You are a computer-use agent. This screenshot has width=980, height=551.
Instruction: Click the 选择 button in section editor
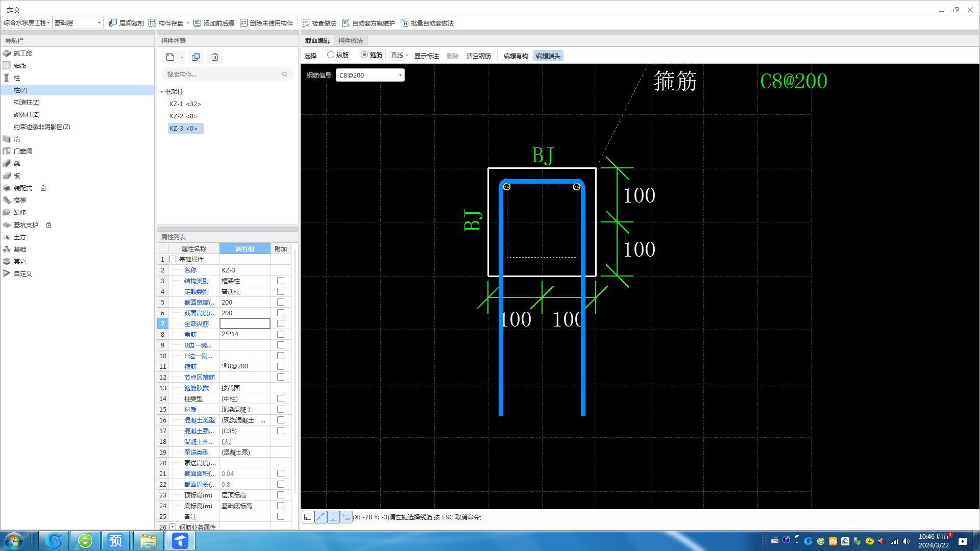click(x=310, y=56)
